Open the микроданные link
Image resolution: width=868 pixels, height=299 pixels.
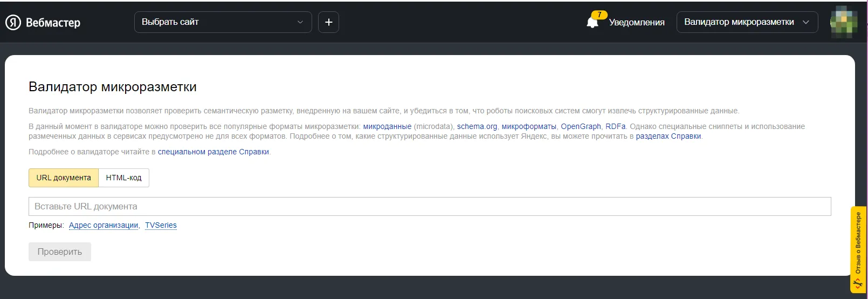[387, 126]
